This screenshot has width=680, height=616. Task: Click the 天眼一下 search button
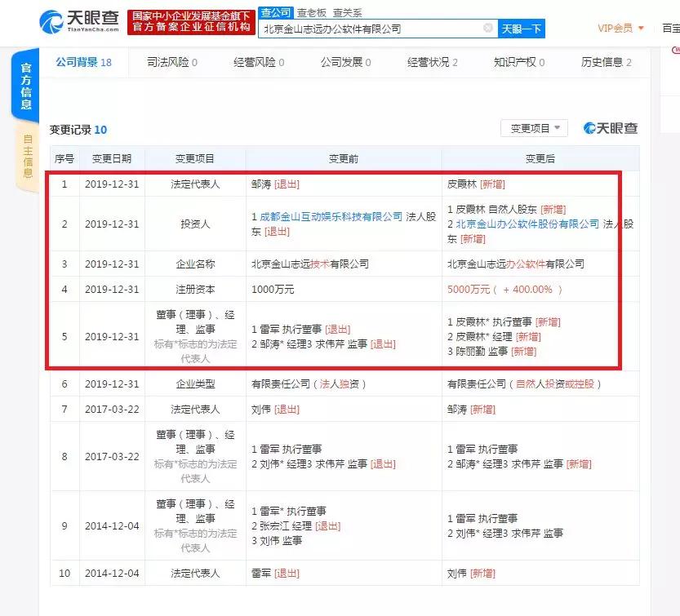(x=522, y=28)
